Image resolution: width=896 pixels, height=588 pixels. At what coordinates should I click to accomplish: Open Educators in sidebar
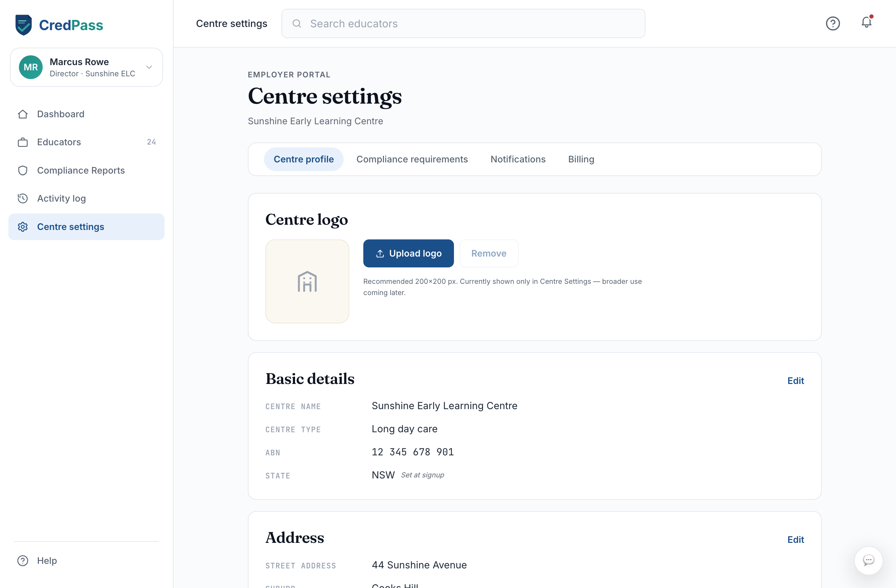86,142
